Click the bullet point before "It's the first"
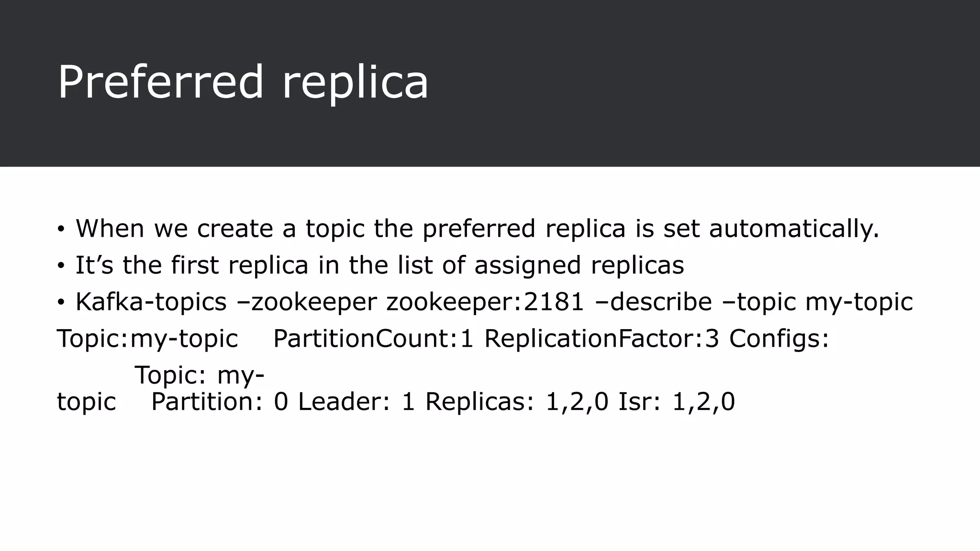The width and height of the screenshot is (980, 551). (61, 266)
